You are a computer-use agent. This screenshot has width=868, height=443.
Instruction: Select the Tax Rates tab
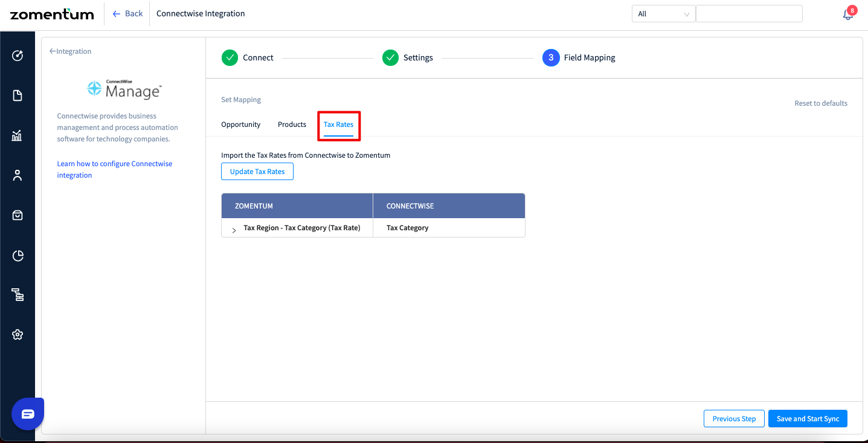[338, 124]
